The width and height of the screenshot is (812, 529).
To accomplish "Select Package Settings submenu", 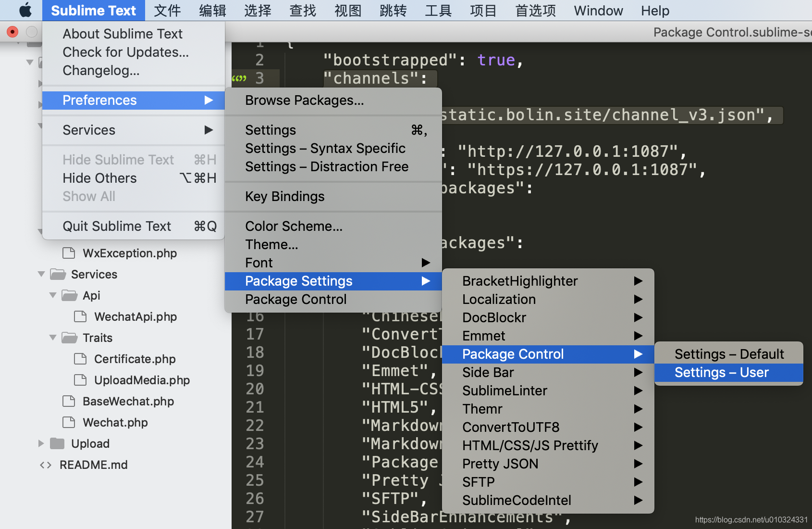I will 333,281.
